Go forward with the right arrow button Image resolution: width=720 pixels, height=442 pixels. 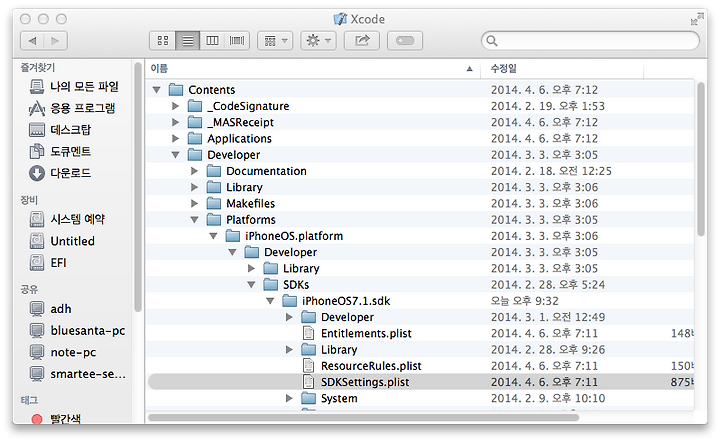pos(56,41)
